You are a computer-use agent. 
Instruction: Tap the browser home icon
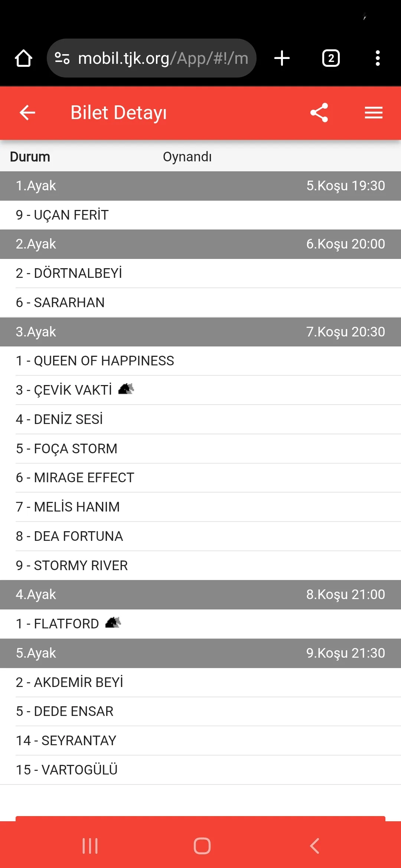[x=23, y=58]
